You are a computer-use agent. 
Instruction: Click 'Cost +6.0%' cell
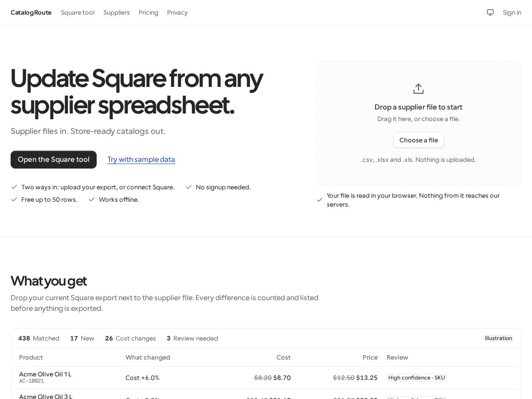(x=142, y=378)
